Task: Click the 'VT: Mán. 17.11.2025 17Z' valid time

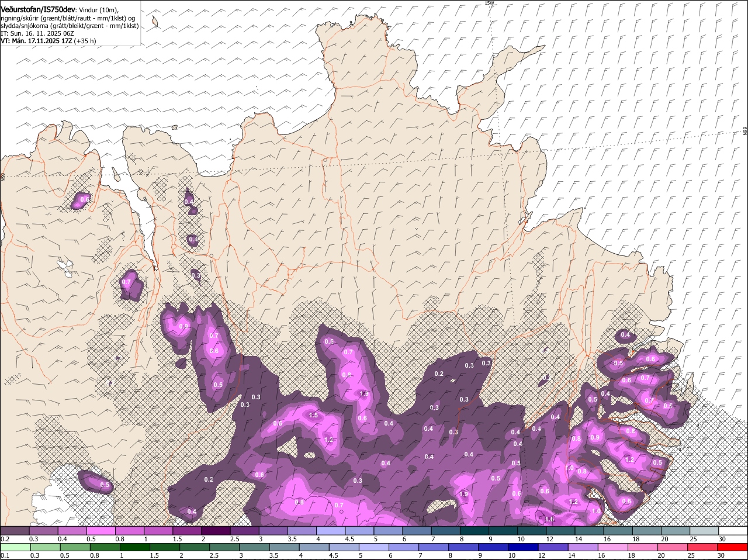Action: tap(36, 42)
